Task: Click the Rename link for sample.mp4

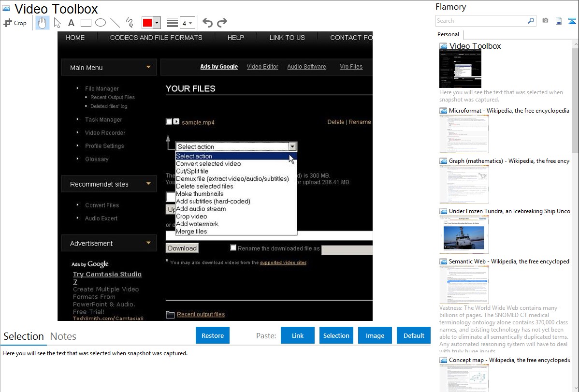Action: click(360, 122)
